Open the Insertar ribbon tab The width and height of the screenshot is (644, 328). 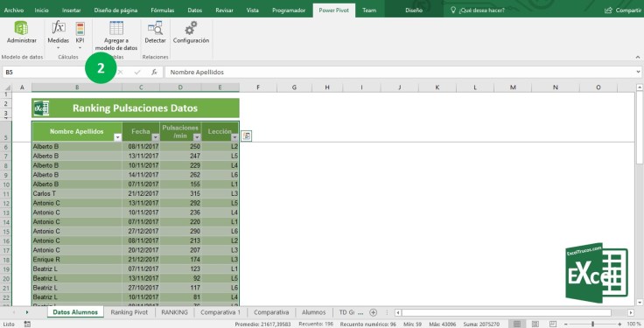pos(72,10)
